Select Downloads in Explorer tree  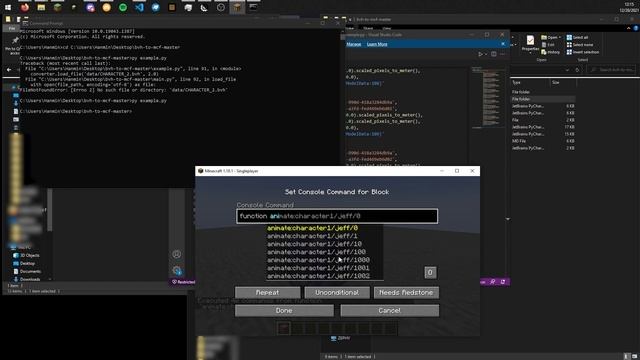(27, 280)
